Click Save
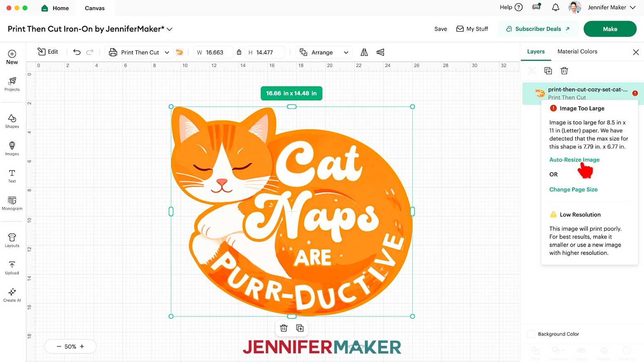 click(440, 29)
